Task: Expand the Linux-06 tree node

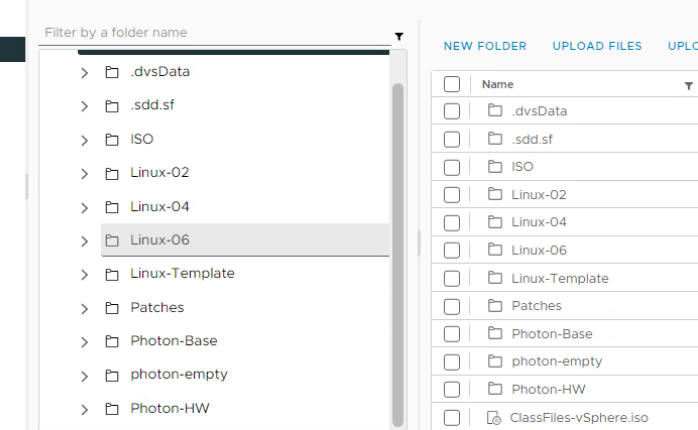Action: click(85, 241)
